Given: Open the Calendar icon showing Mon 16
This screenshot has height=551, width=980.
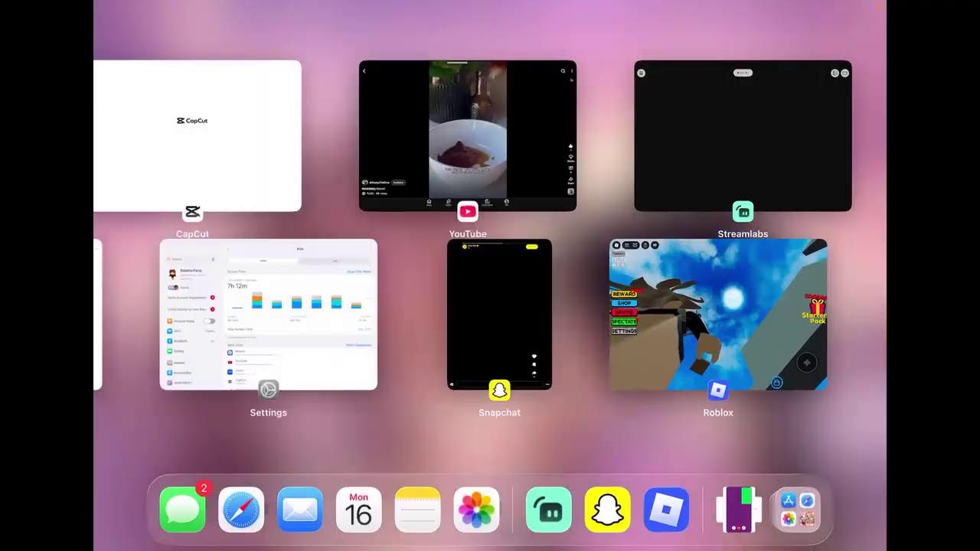Looking at the screenshot, I should (359, 510).
